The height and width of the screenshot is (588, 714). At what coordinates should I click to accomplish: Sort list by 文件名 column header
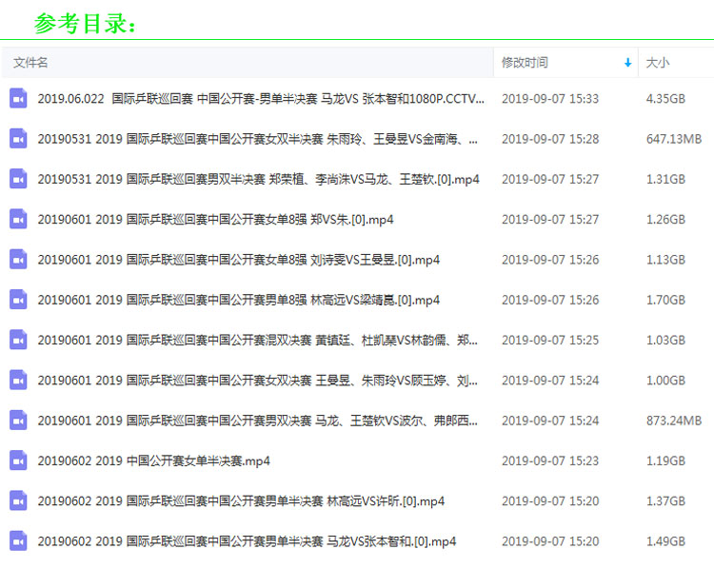click(x=30, y=63)
